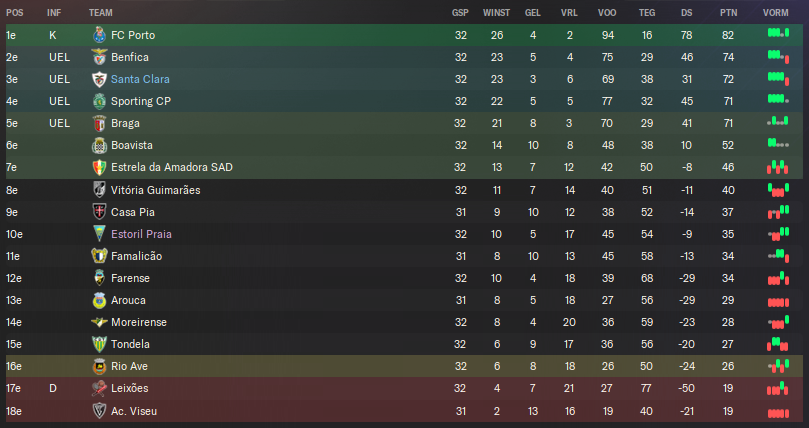Viewport: 809px width, 428px height.
Task: Click FC Porto's form indicator bars
Action: (x=778, y=34)
